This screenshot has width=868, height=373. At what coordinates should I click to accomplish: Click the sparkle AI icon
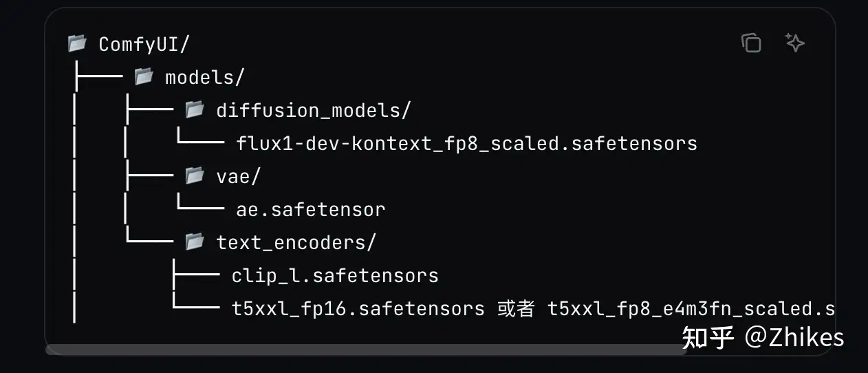point(794,43)
